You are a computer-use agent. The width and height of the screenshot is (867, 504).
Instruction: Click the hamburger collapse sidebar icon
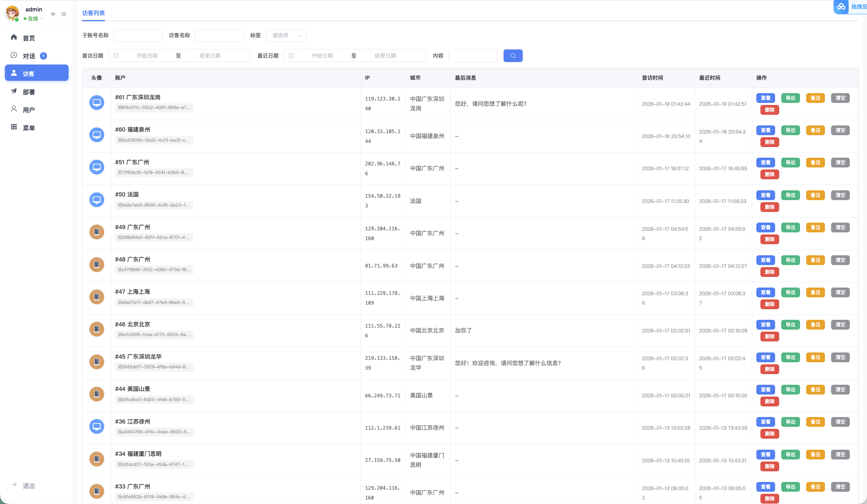pos(64,14)
